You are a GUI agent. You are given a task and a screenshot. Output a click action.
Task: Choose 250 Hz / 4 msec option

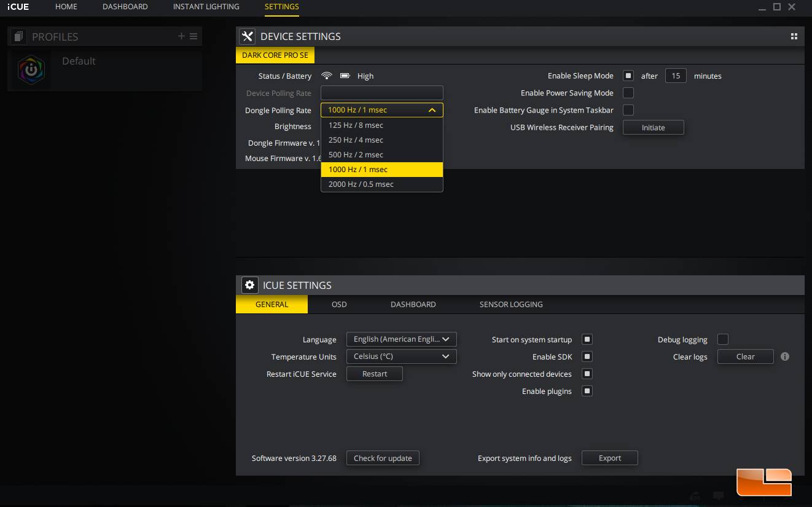point(382,140)
